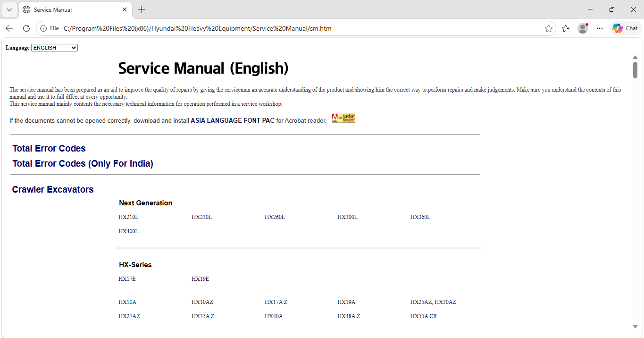Viewport: 644px width, 338px height.
Task: Open HX230L service manual
Action: tap(201, 217)
